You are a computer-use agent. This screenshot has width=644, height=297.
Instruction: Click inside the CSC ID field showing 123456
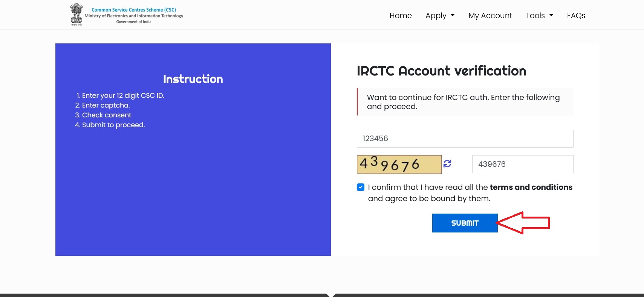tap(465, 138)
